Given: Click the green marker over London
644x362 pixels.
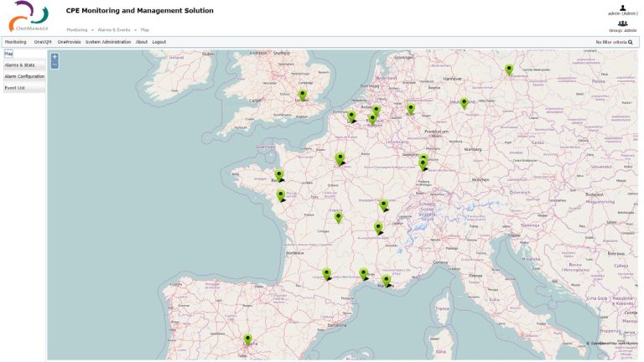Looking at the screenshot, I should point(302,95).
